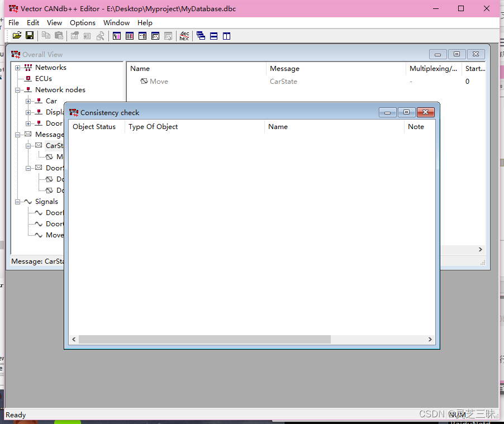Select Networks in the tree
This screenshot has height=424, width=504.
point(51,68)
